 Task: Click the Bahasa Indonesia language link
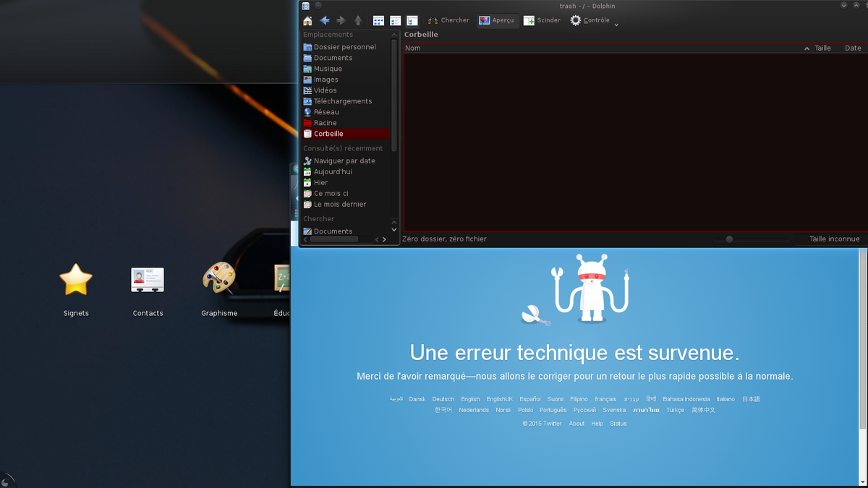(x=686, y=399)
